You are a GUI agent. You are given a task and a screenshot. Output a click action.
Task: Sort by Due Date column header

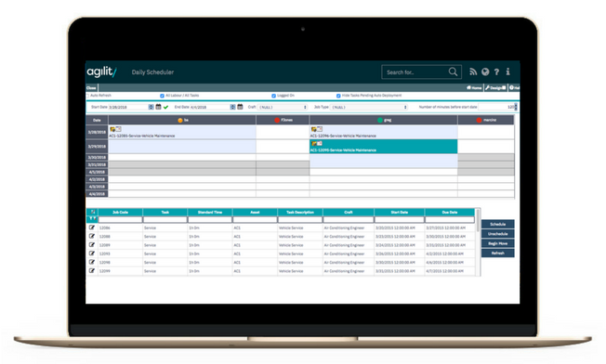point(450,213)
